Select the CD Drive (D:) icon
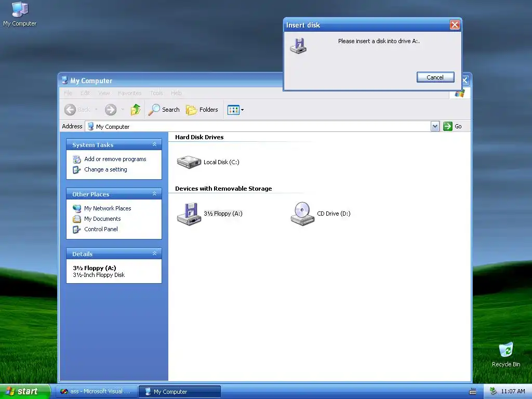Image resolution: width=532 pixels, height=399 pixels. [302, 214]
